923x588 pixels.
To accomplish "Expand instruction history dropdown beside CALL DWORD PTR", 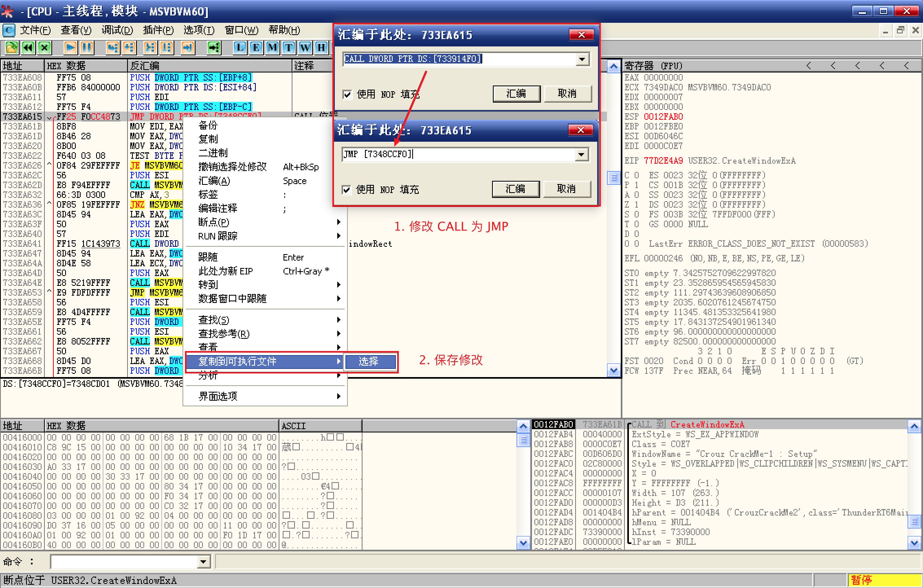I will [582, 59].
